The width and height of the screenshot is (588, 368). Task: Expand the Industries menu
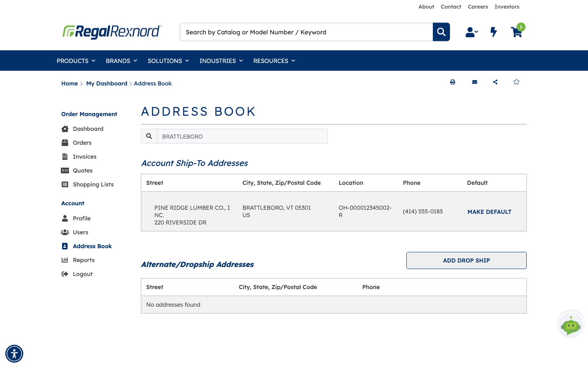point(221,61)
